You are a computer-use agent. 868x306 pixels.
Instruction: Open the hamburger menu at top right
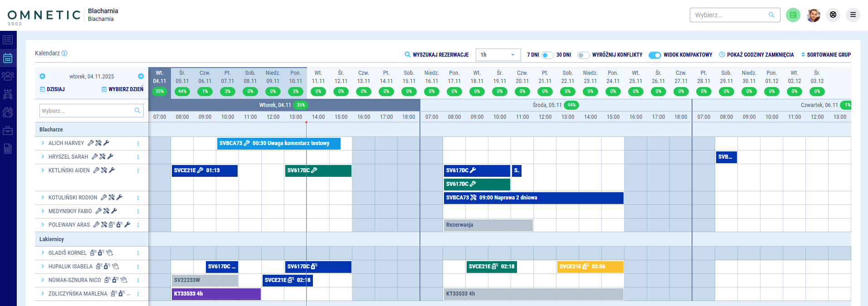point(853,15)
